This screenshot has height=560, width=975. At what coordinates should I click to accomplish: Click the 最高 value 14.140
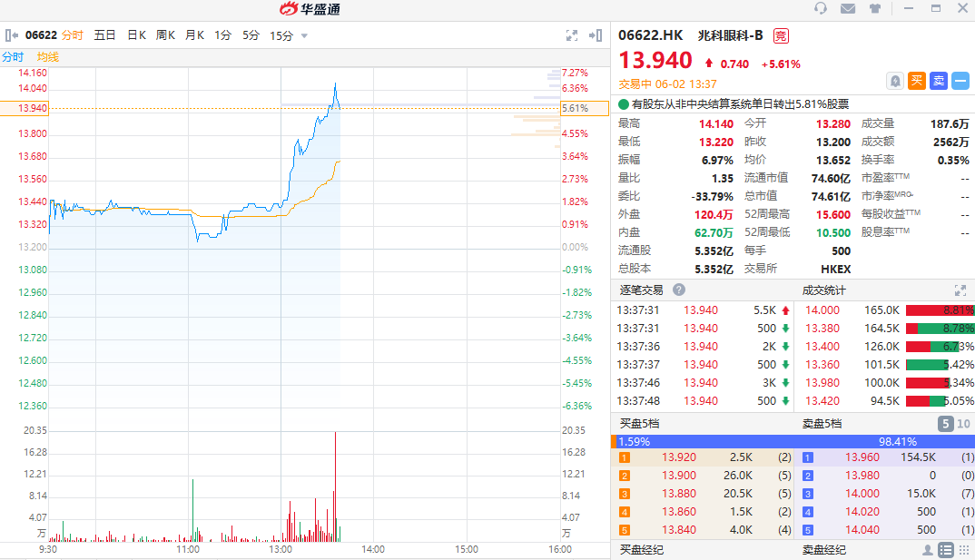click(716, 123)
